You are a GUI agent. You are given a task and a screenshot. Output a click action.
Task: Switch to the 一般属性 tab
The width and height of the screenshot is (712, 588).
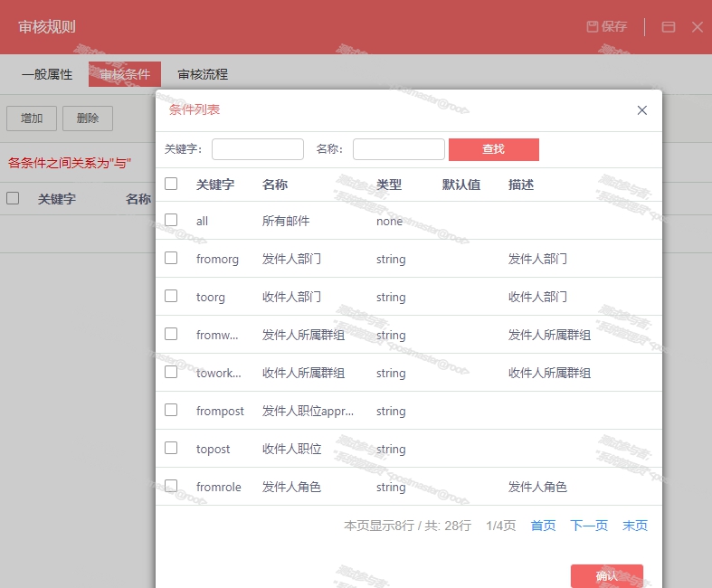[47, 74]
